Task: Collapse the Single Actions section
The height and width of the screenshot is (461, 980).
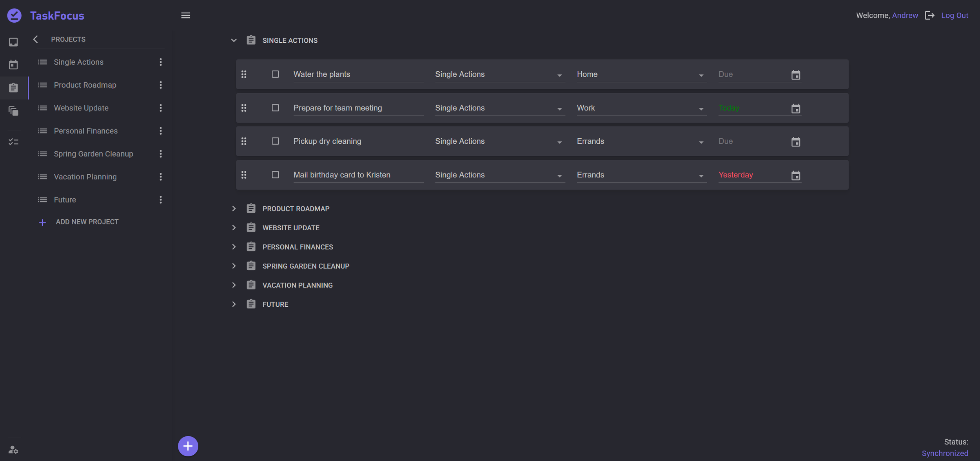Action: pos(234,40)
